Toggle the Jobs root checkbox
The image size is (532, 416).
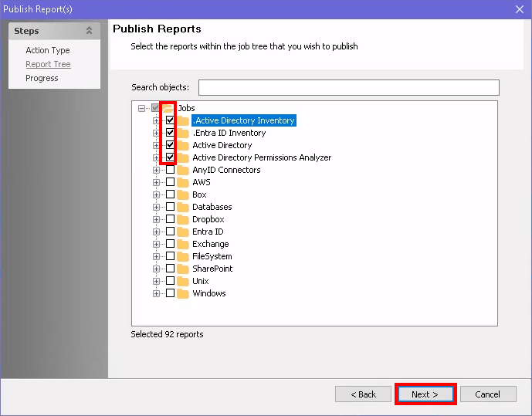coord(155,108)
